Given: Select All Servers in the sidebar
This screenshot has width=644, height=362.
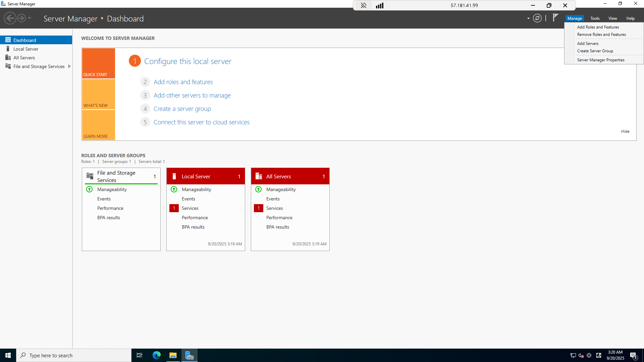Looking at the screenshot, I should [24, 58].
